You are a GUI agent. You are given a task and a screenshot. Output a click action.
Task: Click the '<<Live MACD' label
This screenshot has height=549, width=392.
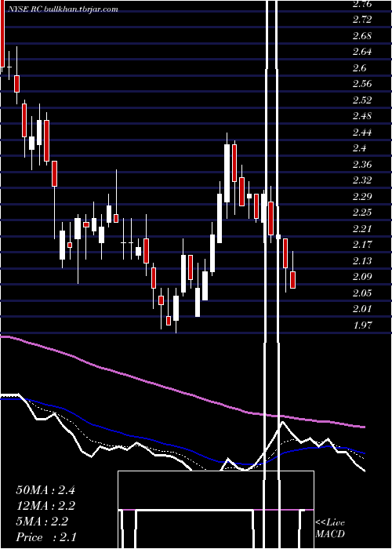[330, 529]
